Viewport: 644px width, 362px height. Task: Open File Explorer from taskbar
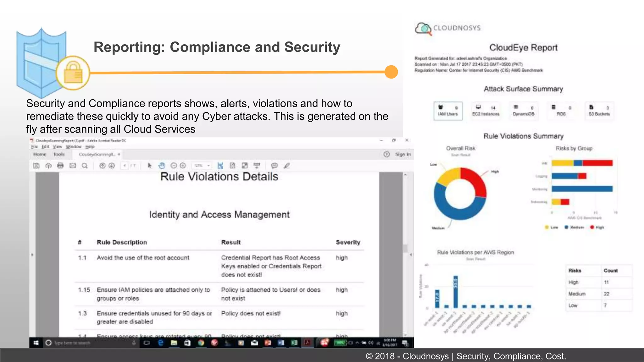click(174, 343)
